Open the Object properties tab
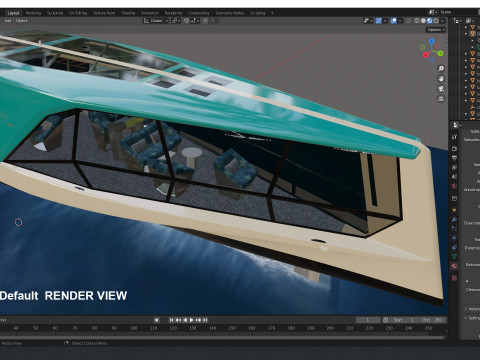 click(454, 210)
